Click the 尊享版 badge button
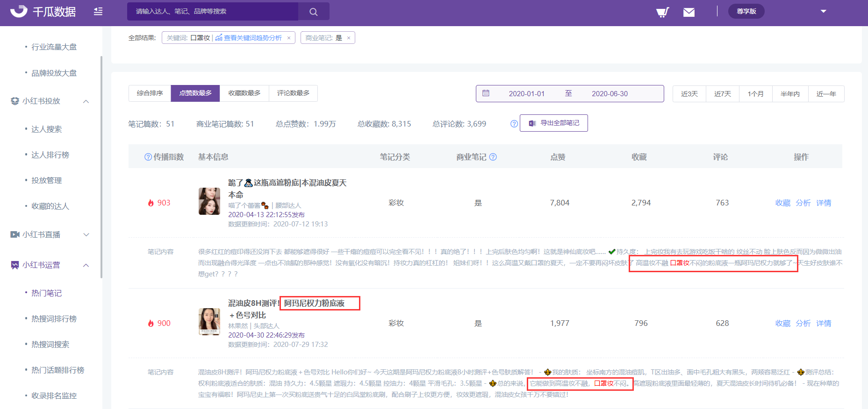This screenshot has height=409, width=868. (746, 11)
